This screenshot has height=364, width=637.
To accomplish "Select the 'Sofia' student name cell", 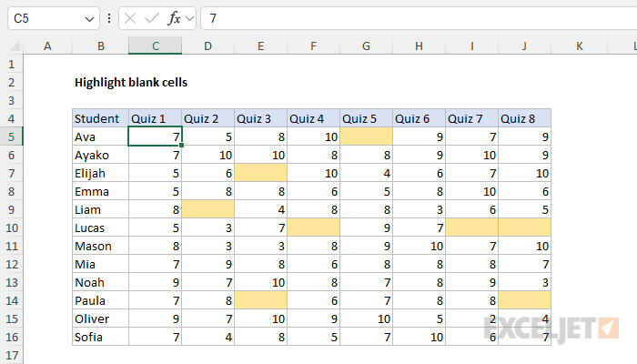I will click(x=101, y=338).
